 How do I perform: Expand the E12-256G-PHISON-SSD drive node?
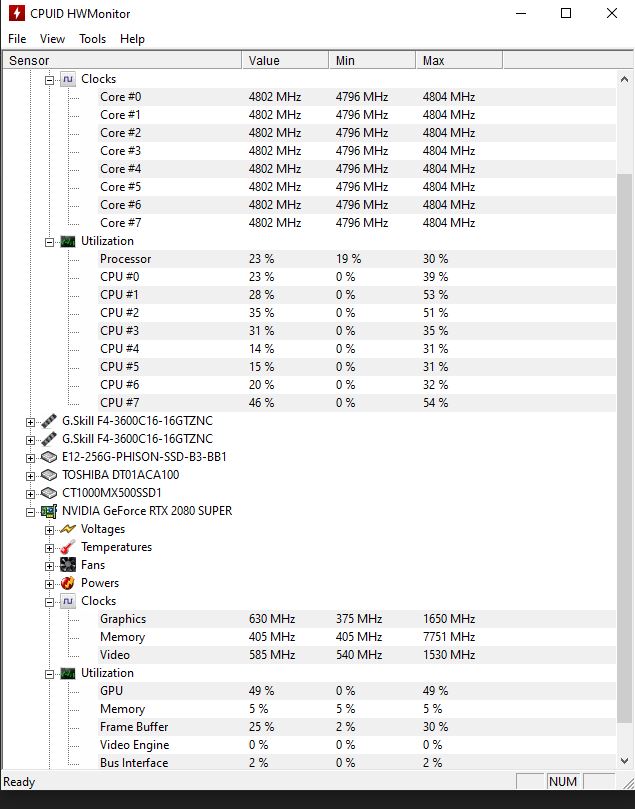click(x=30, y=458)
